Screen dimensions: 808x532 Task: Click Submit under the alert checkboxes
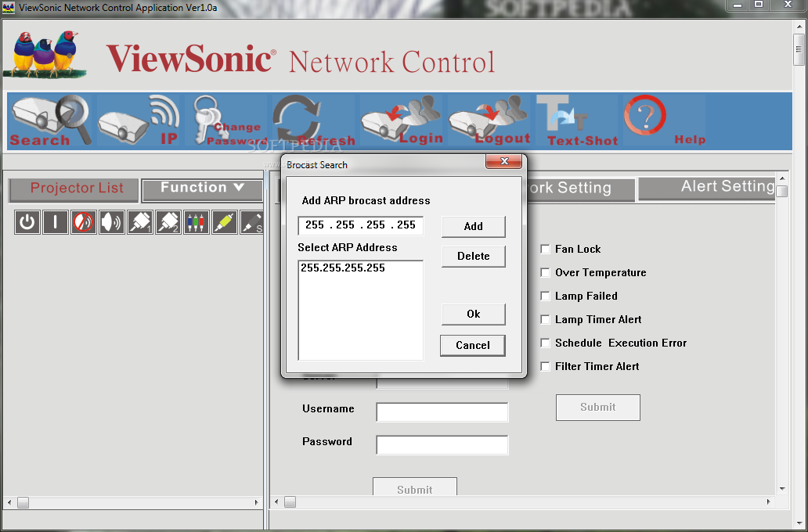[x=597, y=408]
